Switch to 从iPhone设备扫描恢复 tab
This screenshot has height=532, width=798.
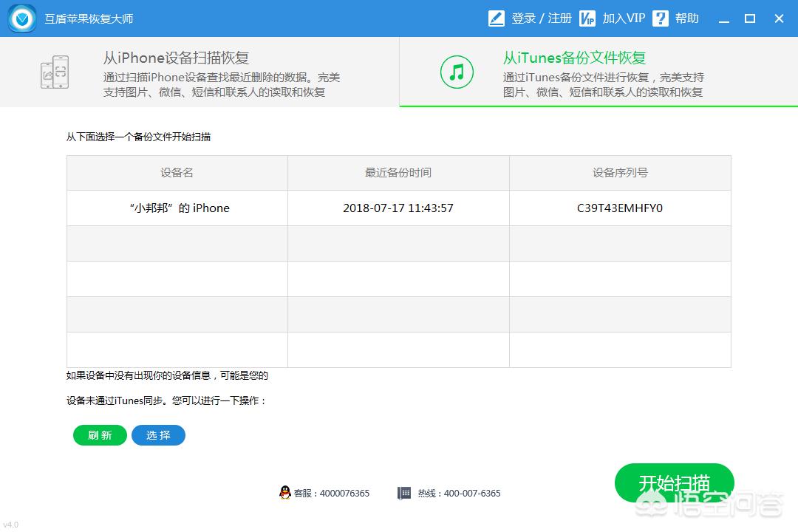(x=199, y=72)
